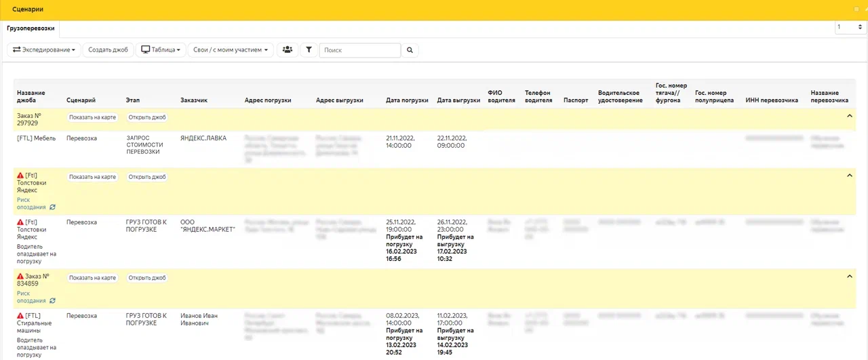Click refresh icon under Толстовки Яндекс risk
The height and width of the screenshot is (360, 868).
[53, 207]
